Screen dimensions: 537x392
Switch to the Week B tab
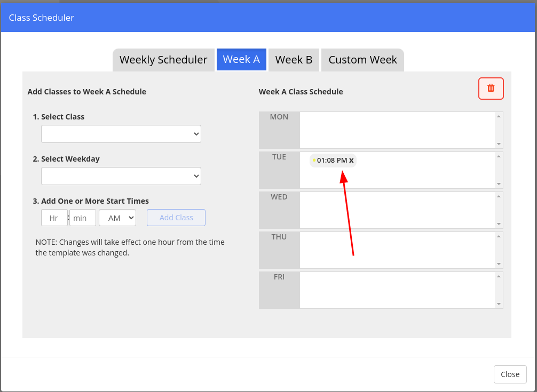pyautogui.click(x=294, y=60)
